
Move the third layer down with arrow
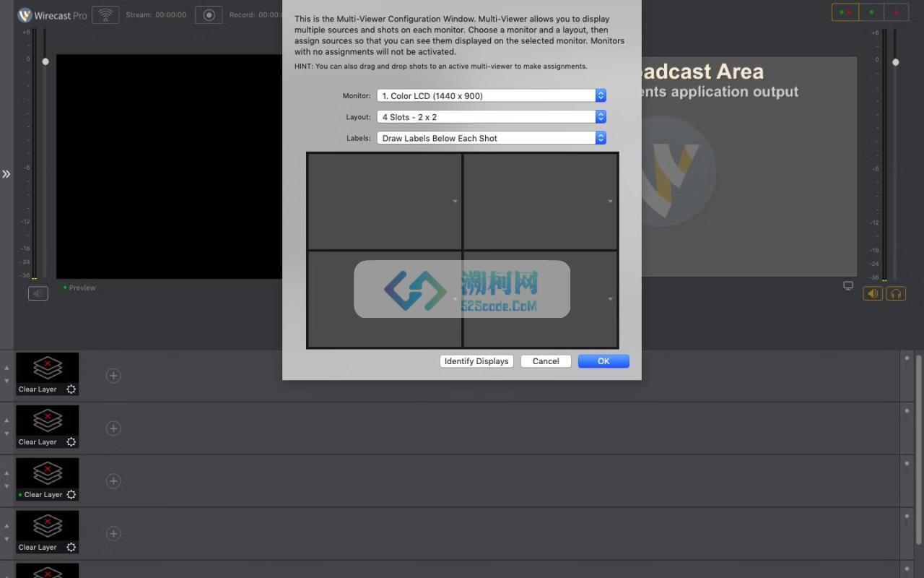(x=6, y=487)
